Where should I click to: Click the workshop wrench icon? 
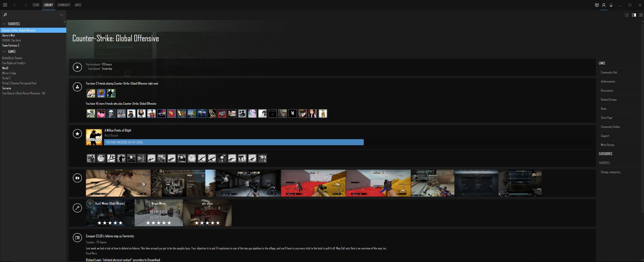[x=77, y=208]
